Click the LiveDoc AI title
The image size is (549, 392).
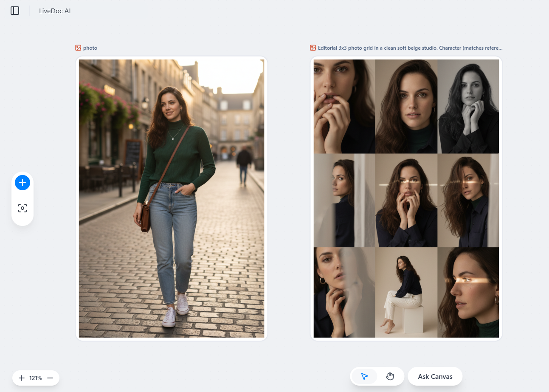54,11
